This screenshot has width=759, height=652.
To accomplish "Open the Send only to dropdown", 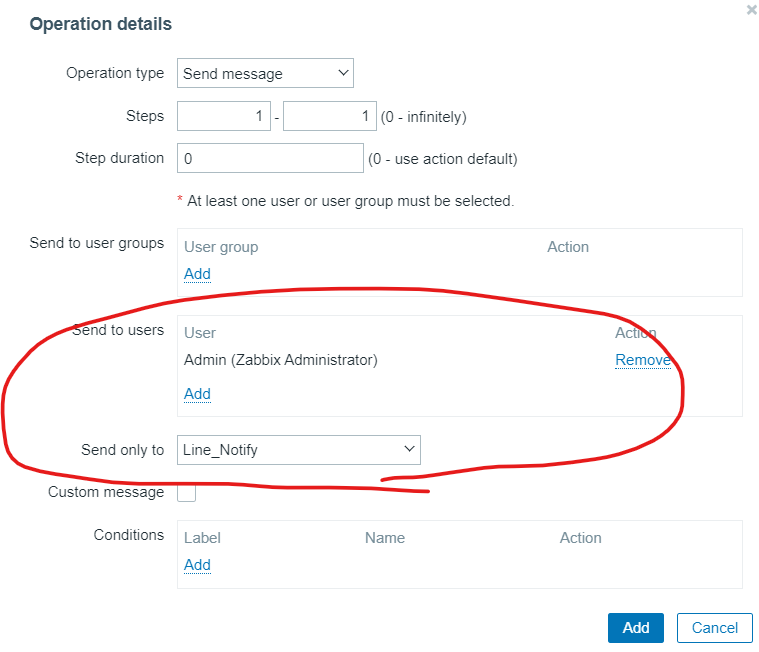I will pos(299,450).
